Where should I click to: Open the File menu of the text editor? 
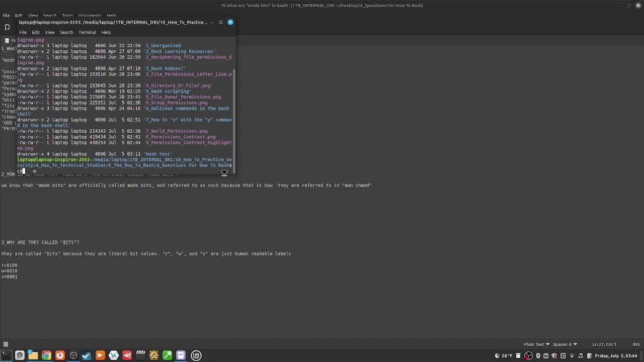click(6, 16)
